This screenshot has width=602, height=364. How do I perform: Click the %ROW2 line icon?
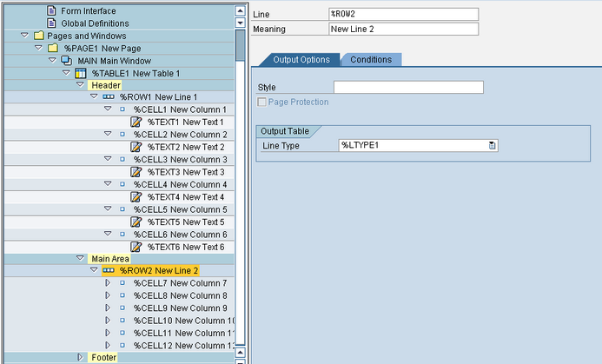tap(109, 270)
